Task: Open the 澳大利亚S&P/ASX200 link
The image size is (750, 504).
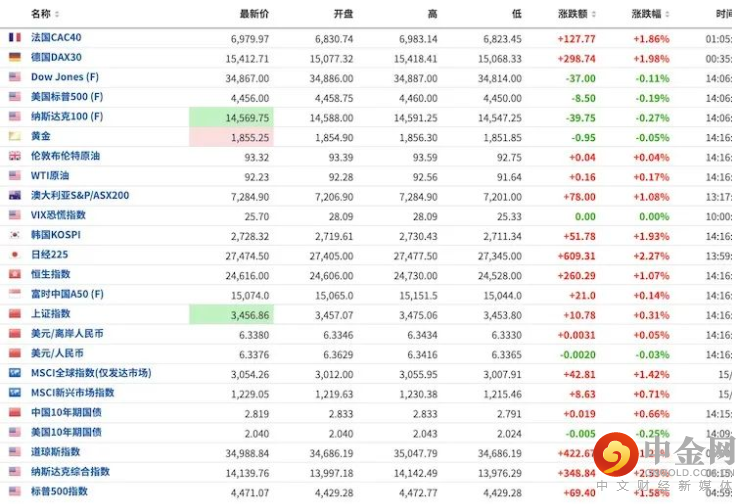Action: [x=80, y=196]
